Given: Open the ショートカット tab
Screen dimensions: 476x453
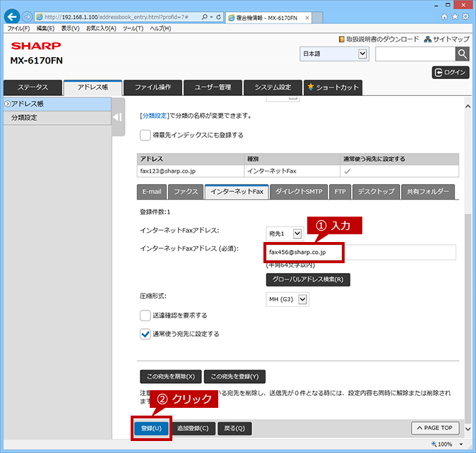Looking at the screenshot, I should (x=333, y=87).
